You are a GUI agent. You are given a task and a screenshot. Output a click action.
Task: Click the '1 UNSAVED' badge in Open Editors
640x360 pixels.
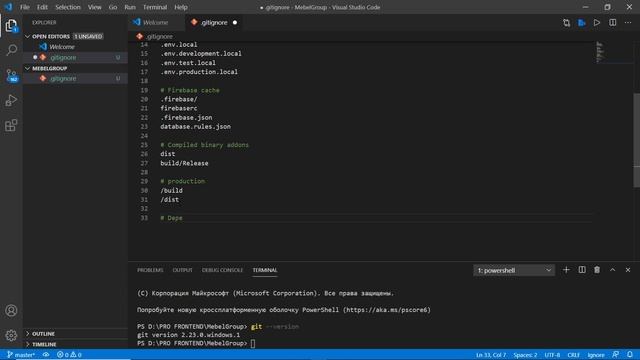[x=88, y=36]
